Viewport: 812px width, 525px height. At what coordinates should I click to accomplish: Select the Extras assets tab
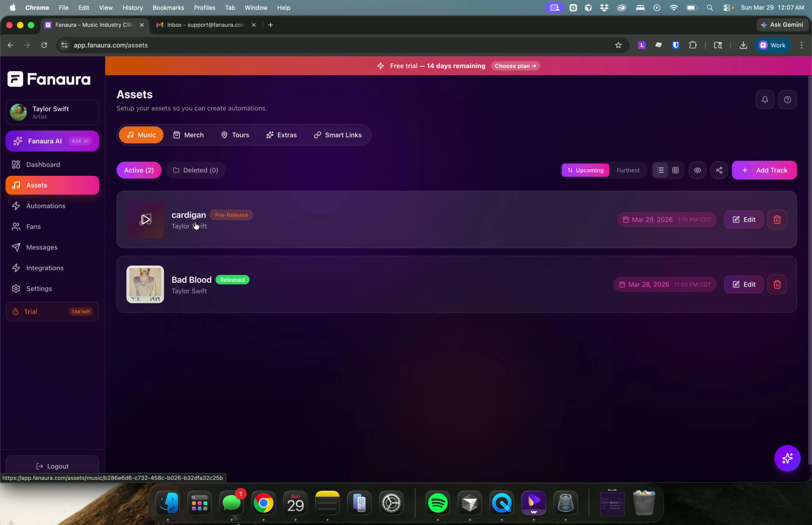coord(281,135)
